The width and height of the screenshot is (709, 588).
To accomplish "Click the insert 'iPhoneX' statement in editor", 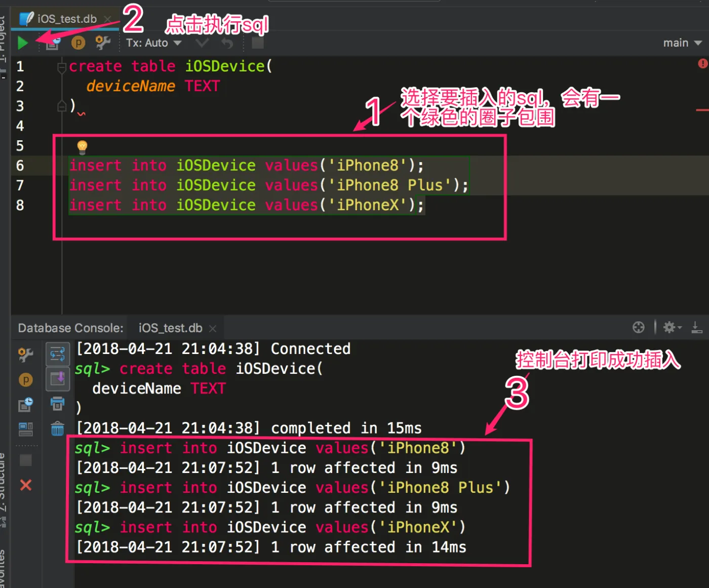I will (247, 205).
